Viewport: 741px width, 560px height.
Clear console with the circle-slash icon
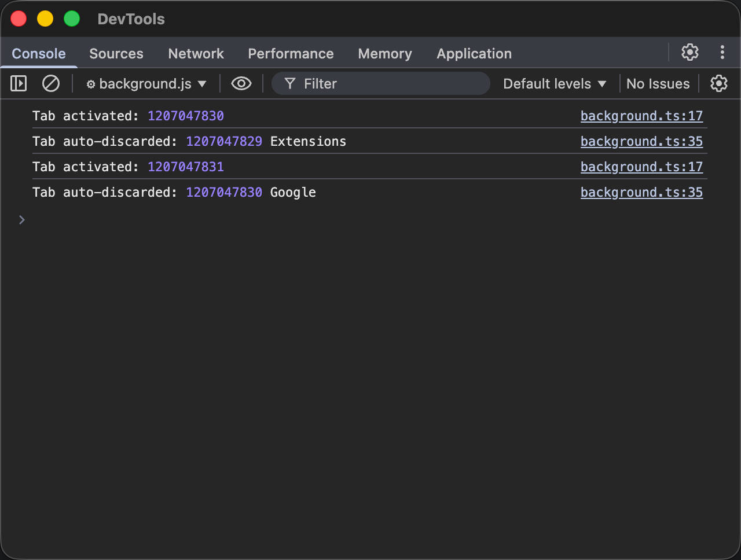[51, 84]
